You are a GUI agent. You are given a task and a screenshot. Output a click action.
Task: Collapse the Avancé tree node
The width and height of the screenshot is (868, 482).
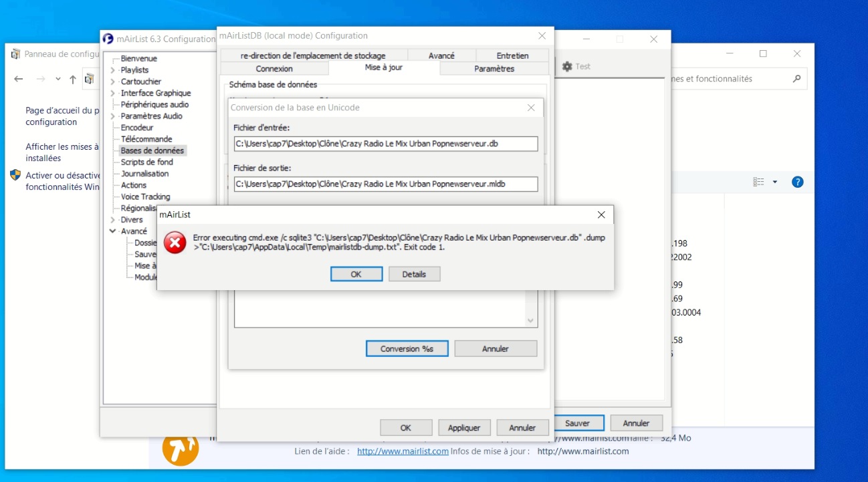point(112,231)
